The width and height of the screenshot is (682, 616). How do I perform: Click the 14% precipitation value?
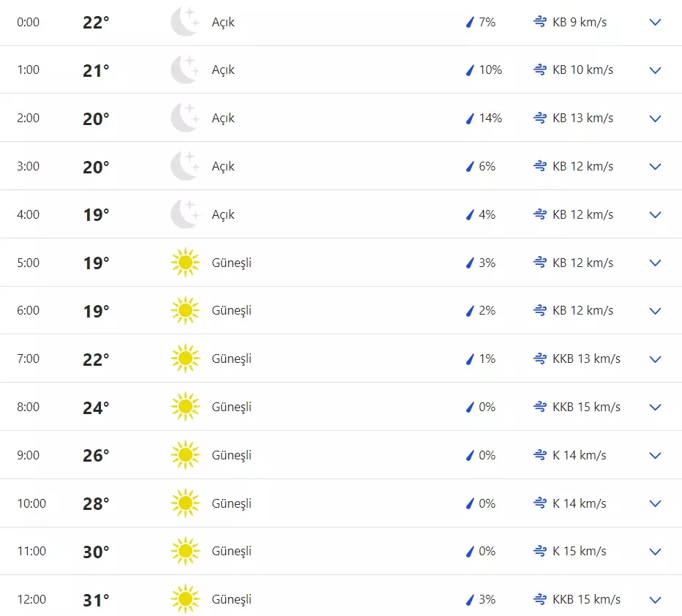click(x=490, y=119)
